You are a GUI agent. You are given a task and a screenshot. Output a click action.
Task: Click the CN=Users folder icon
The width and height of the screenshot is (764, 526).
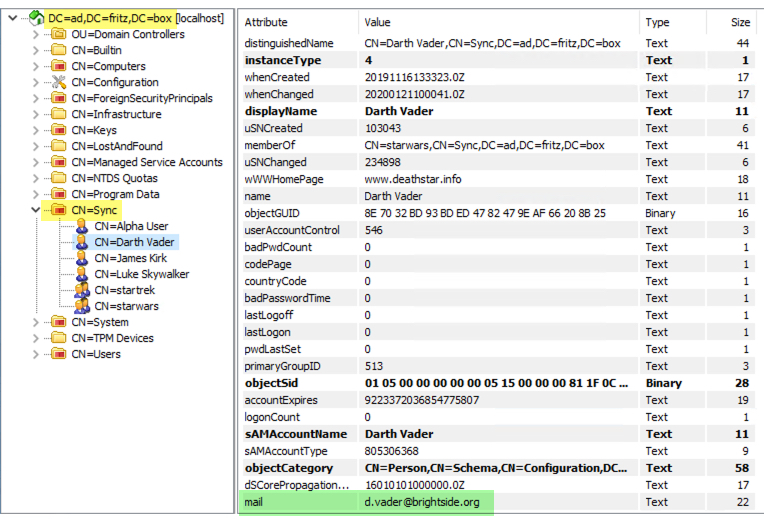(58, 354)
